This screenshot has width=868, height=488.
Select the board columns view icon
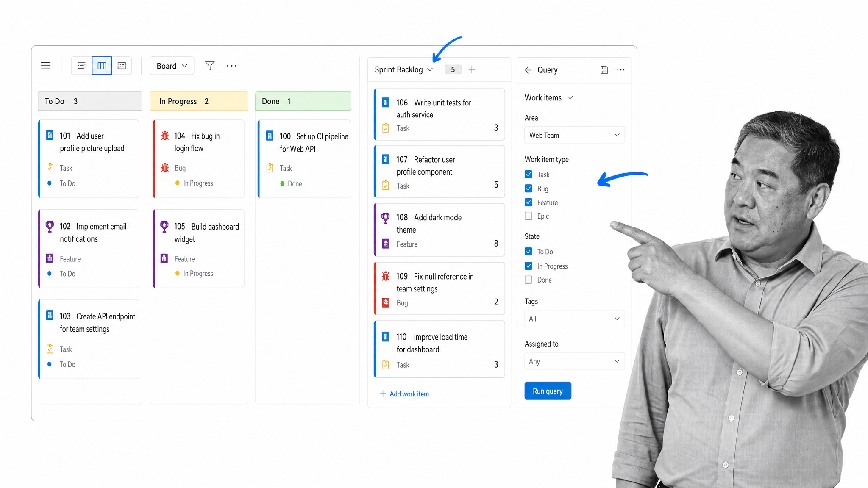pos(102,66)
